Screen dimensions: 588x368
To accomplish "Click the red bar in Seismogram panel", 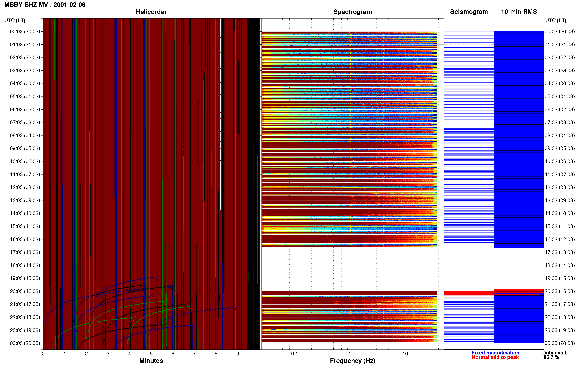I will tap(469, 293).
